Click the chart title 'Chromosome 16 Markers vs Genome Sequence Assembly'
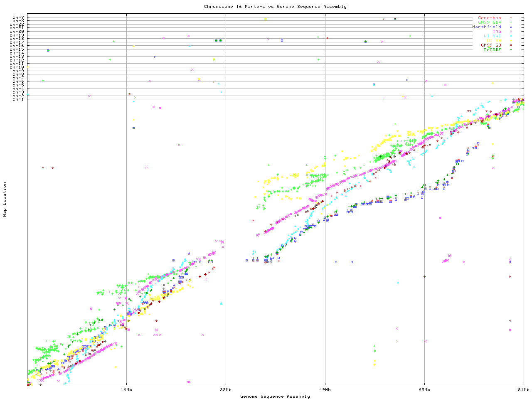This screenshot has height=399, width=532. coord(275,7)
